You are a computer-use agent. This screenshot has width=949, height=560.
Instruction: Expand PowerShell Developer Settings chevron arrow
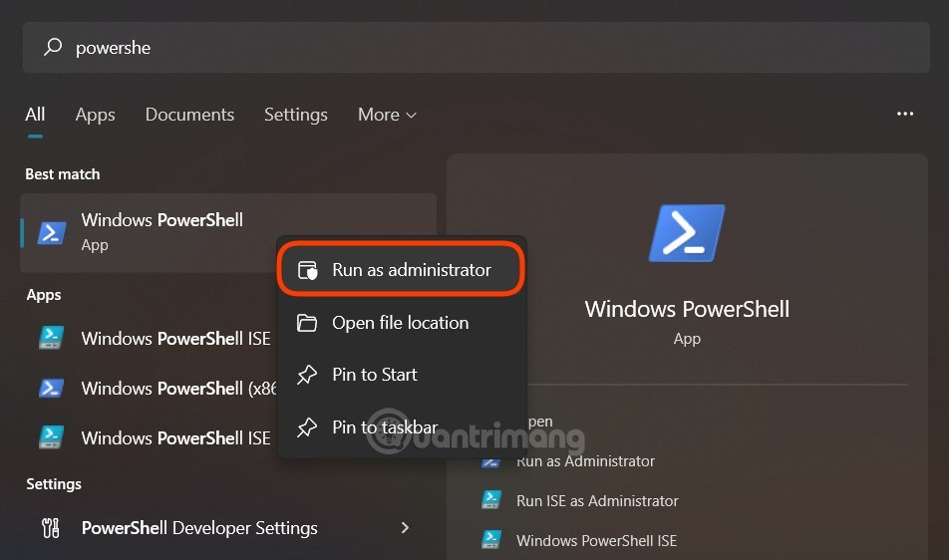tap(405, 528)
